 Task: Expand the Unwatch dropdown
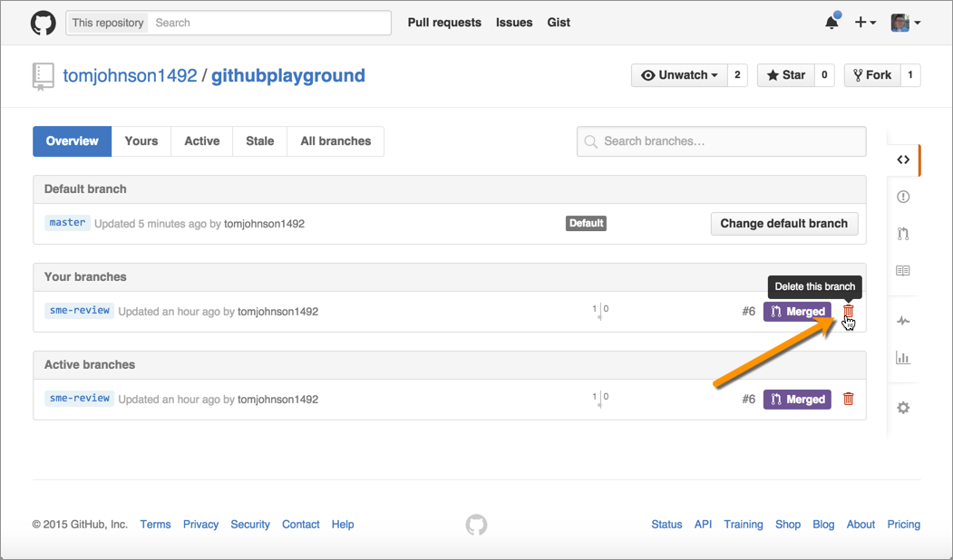click(x=679, y=75)
